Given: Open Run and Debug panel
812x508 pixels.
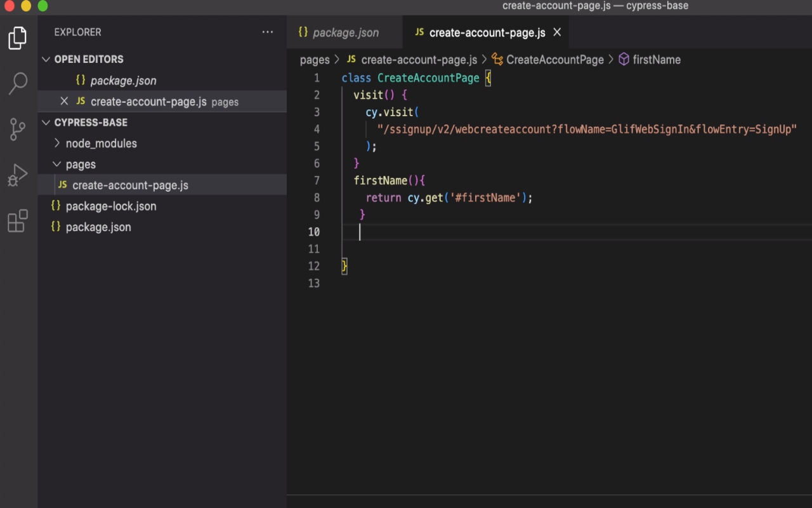Looking at the screenshot, I should coord(17,175).
